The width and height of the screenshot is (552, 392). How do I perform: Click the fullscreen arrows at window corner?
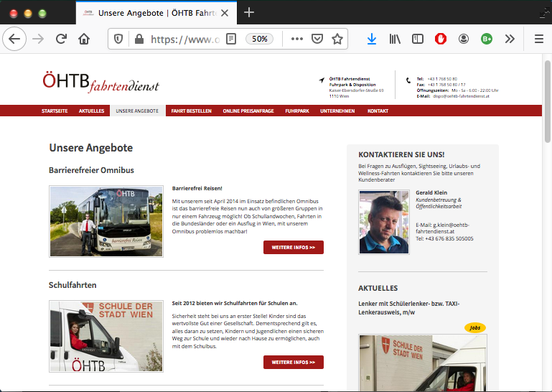(545, 13)
